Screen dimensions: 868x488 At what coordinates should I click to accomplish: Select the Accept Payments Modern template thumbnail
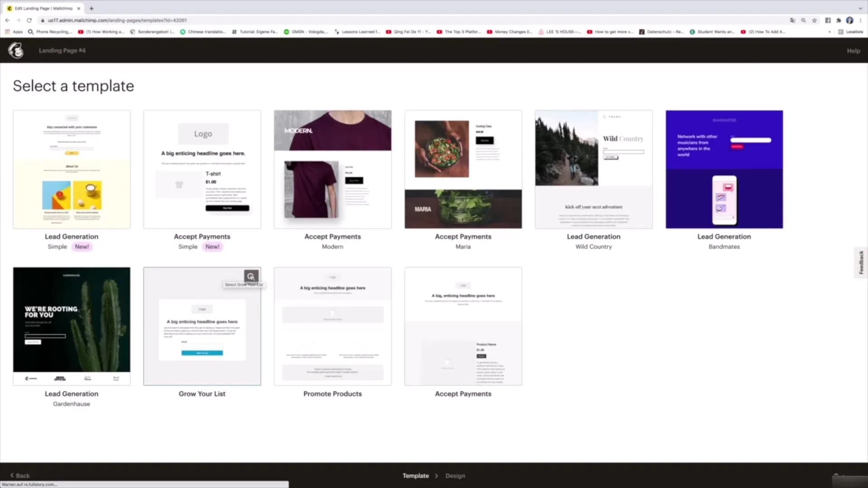pos(333,169)
